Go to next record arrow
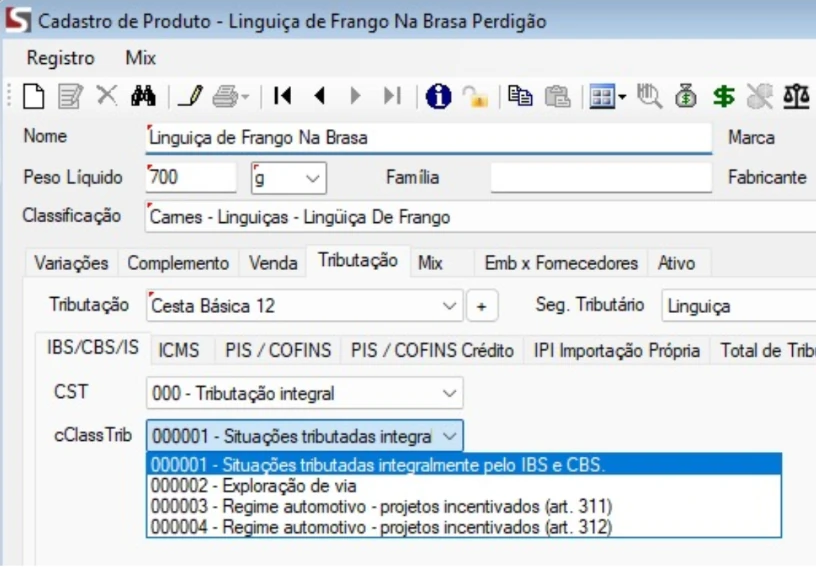 tap(355, 96)
